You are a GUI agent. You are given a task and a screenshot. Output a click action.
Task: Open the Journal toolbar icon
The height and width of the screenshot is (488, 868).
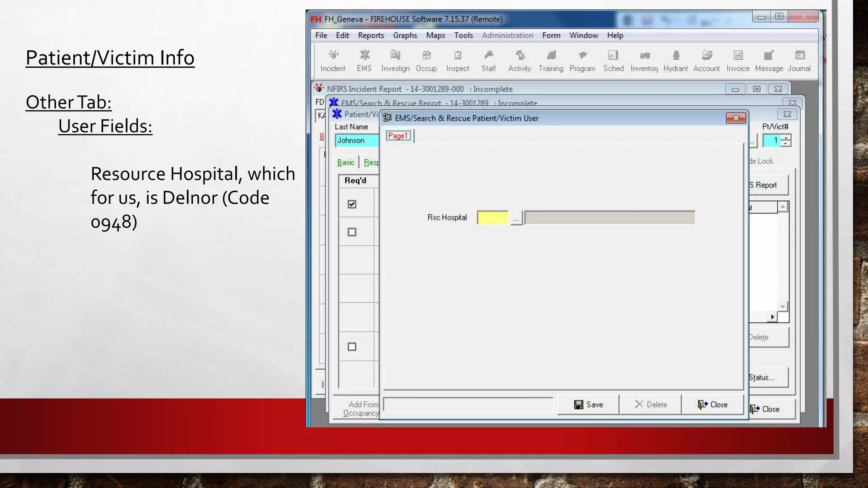tap(799, 61)
